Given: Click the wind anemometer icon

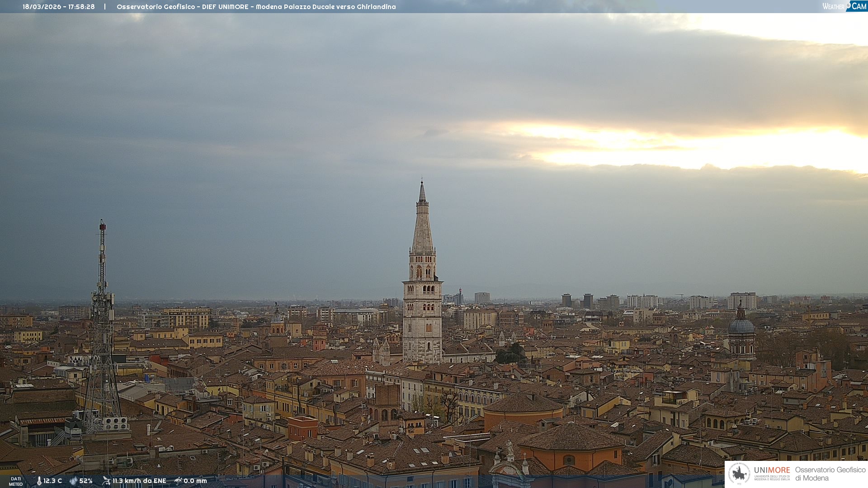Looking at the screenshot, I should 106,481.
